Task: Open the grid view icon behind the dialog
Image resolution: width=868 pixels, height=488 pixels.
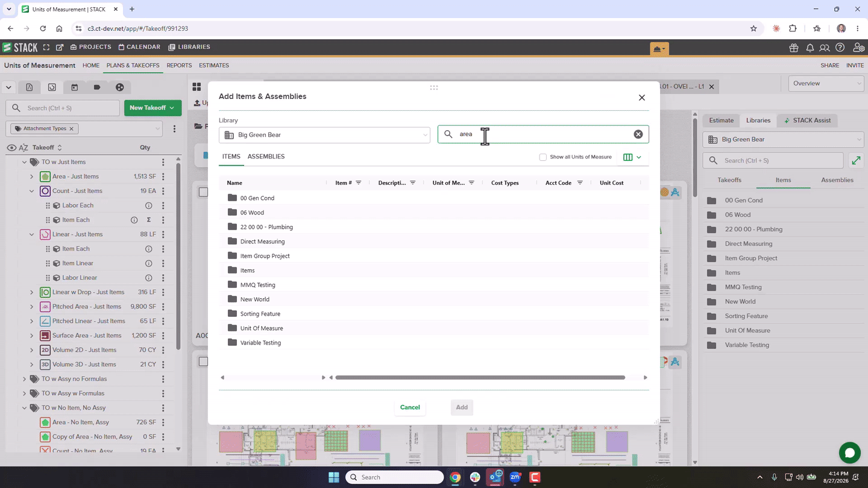Action: 197,87
